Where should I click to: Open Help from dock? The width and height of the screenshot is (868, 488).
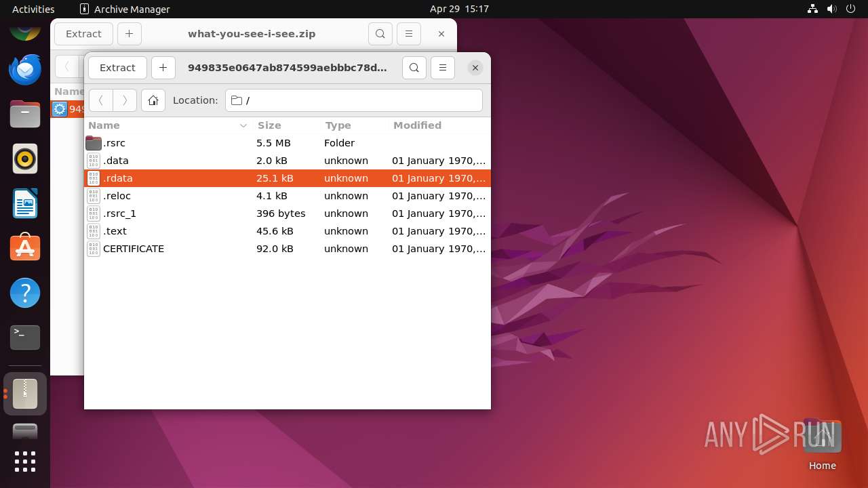pyautogui.click(x=25, y=293)
